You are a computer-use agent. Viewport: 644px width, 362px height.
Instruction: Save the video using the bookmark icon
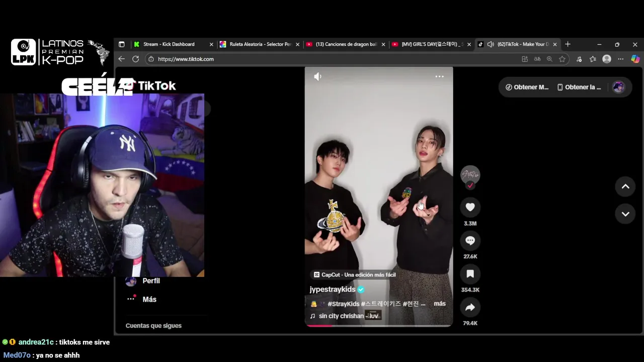tap(470, 274)
